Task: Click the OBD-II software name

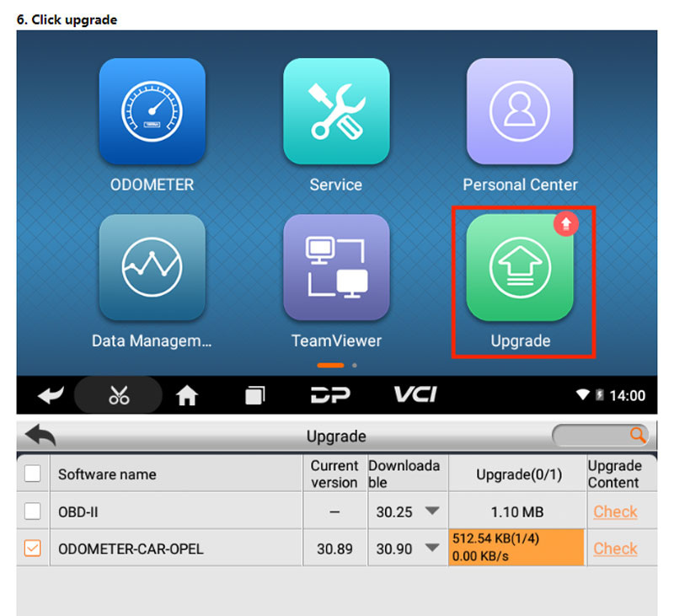Action: click(x=78, y=512)
